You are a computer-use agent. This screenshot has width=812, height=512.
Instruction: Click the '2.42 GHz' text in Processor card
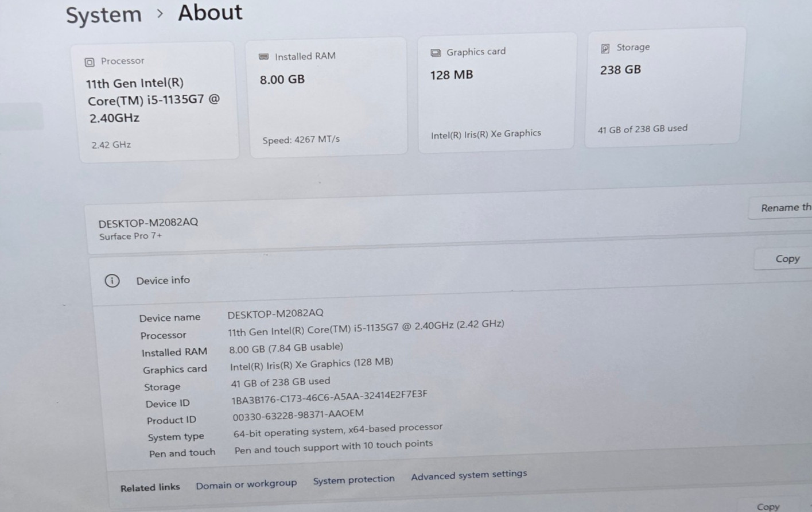click(x=111, y=145)
